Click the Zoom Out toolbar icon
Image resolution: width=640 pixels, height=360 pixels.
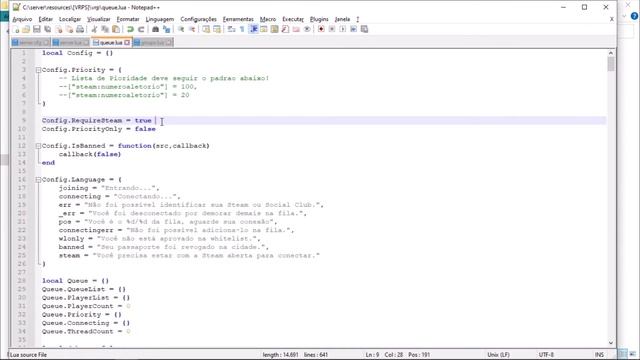tap(192, 29)
